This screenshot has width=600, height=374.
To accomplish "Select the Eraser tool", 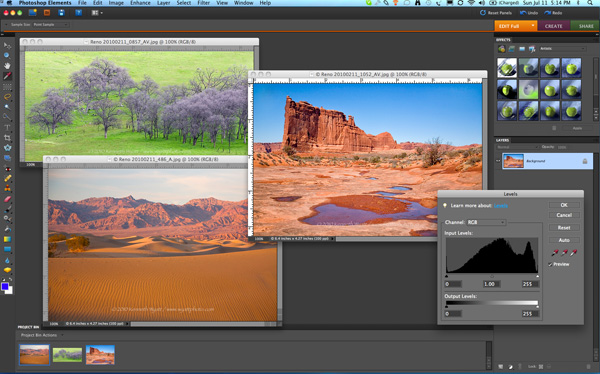I will pyautogui.click(x=7, y=199).
